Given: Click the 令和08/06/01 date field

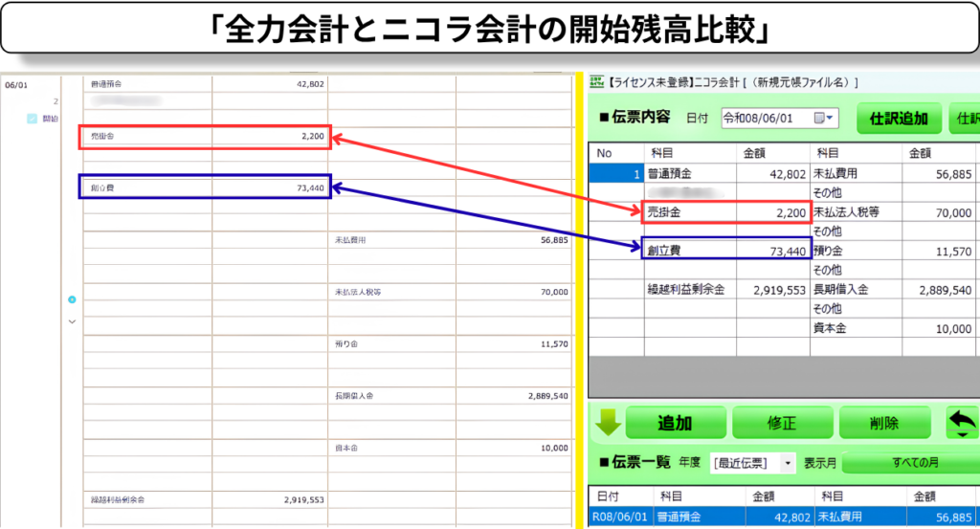Looking at the screenshot, I should pos(780,118).
